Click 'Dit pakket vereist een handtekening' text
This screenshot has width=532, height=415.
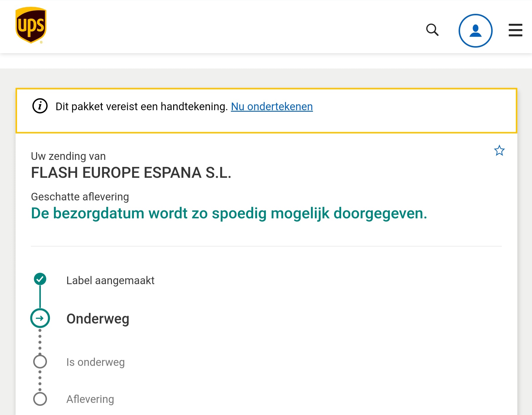tap(142, 106)
